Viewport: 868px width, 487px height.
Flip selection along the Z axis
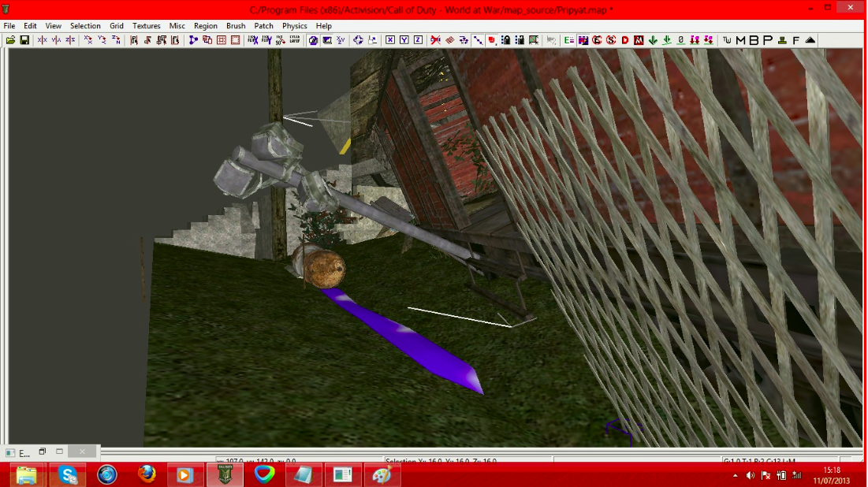(x=70, y=40)
